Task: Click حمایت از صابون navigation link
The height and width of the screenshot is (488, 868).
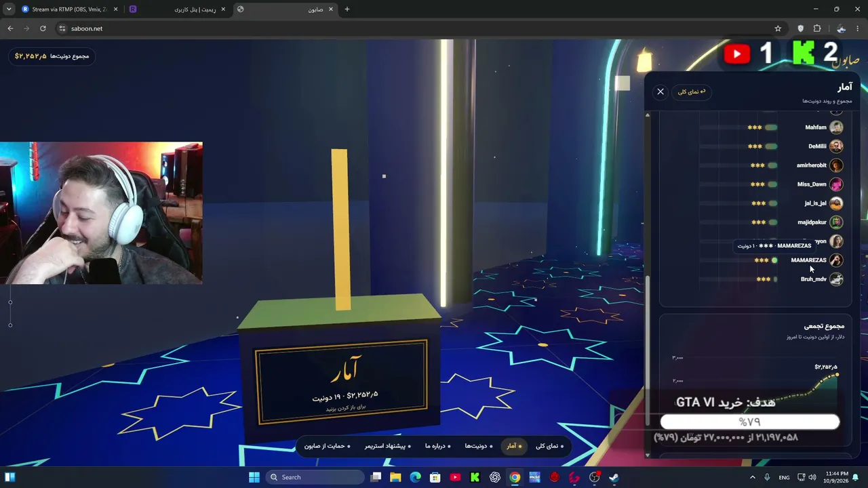Action: tap(328, 446)
